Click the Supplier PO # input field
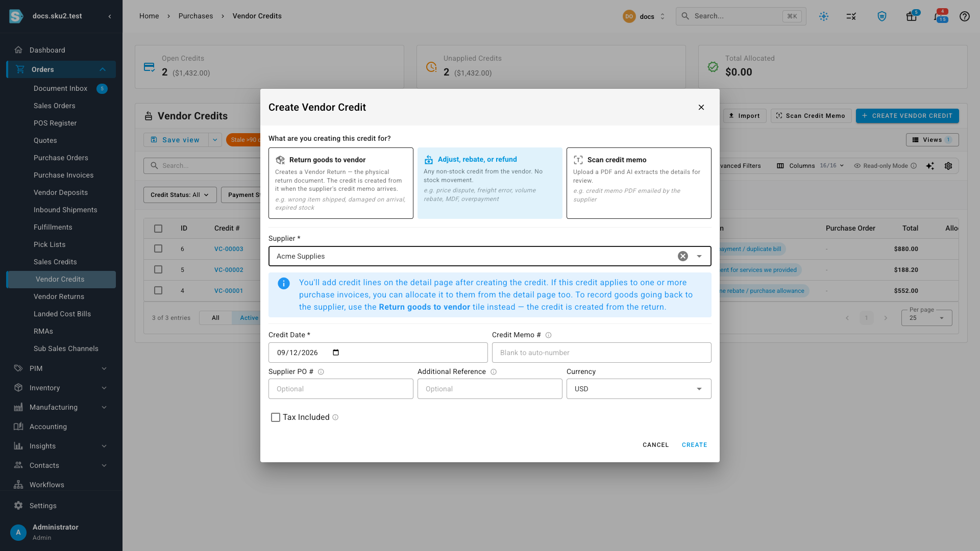This screenshot has height=551, width=980. [341, 389]
